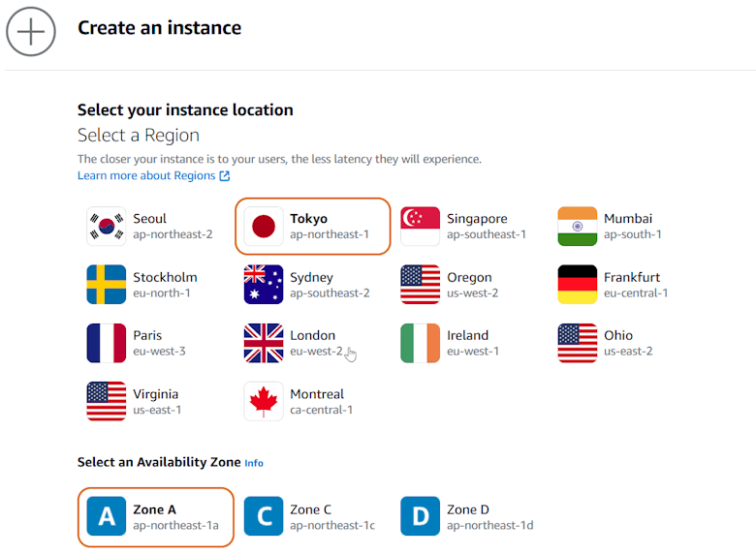Screen dimensions: 756x555
Task: Select Oregon us-west-2 region
Action: click(x=471, y=285)
